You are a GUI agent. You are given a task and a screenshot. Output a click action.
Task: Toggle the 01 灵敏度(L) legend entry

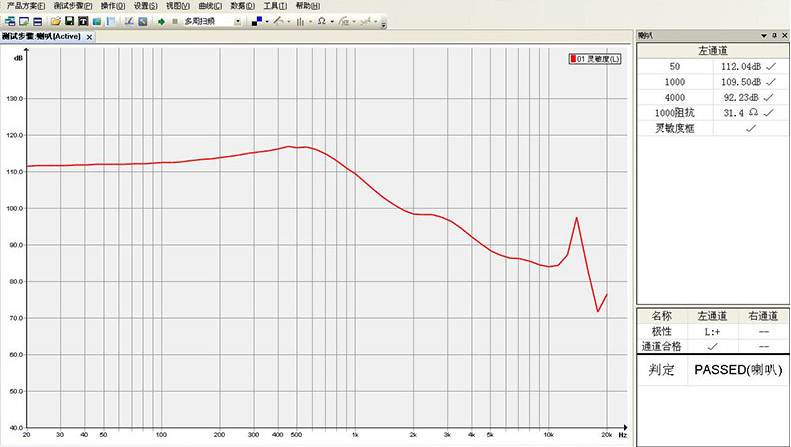(x=596, y=60)
